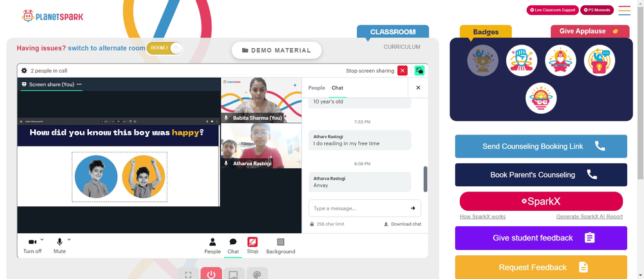This screenshot has width=644, height=279.
Task: Award the red star character badge
Action: [x=560, y=60]
